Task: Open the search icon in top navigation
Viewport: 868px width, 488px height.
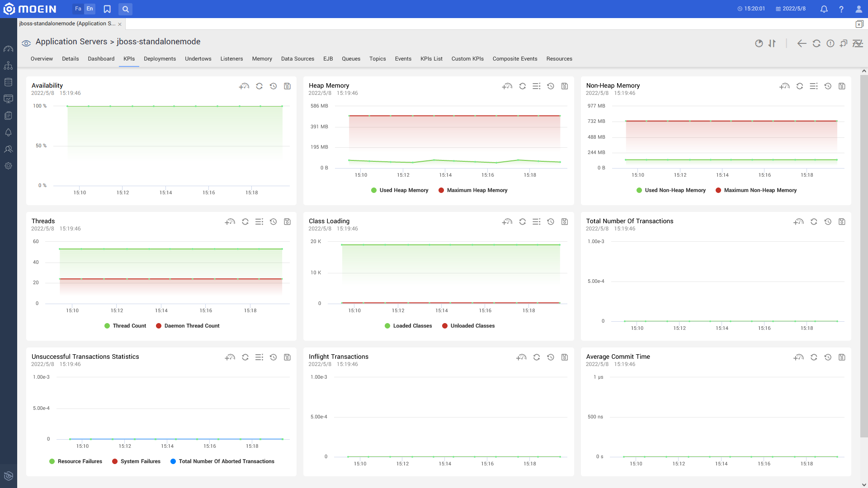Action: (126, 9)
